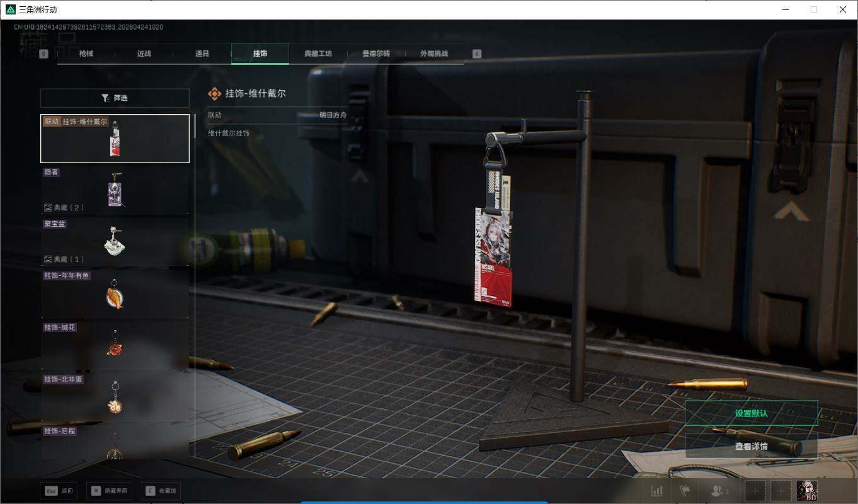This screenshot has width=858, height=504.
Task: Switch to the 近战 tab
Action: tap(144, 54)
